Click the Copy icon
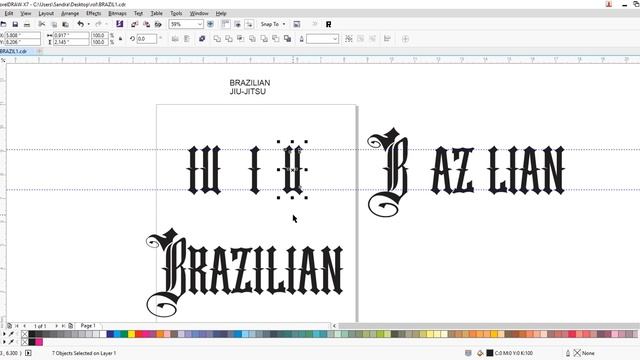 click(54, 24)
